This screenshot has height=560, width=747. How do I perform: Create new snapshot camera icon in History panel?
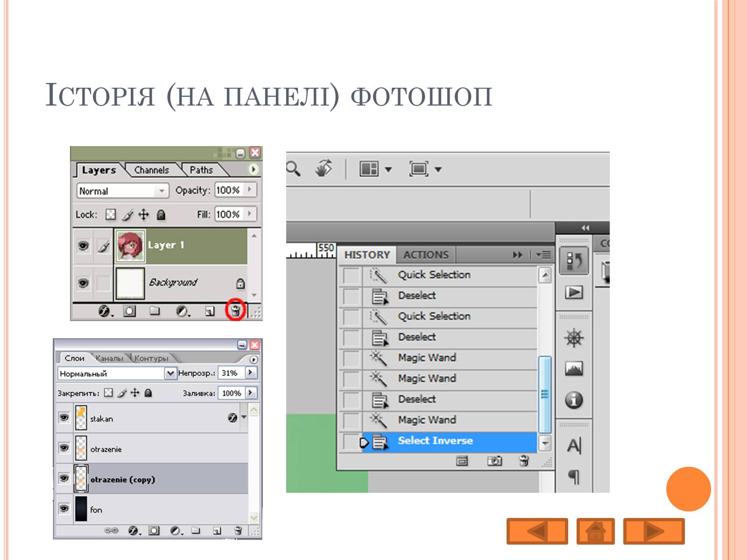(x=494, y=461)
